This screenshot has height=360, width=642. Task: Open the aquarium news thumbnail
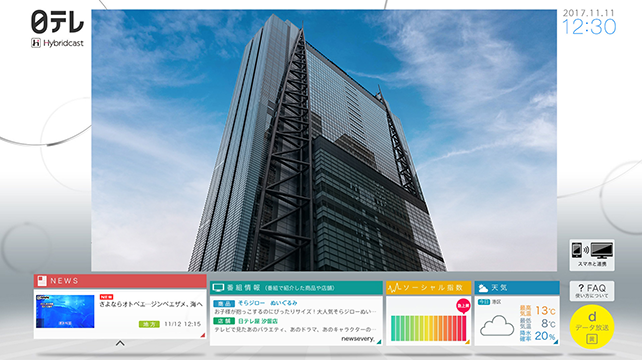click(x=65, y=311)
